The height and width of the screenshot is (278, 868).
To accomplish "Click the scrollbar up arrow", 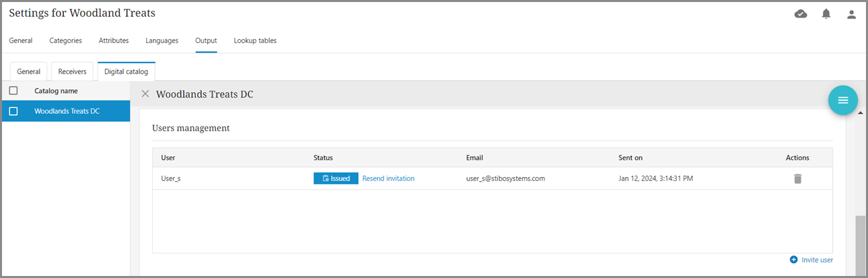I will pos(860,112).
